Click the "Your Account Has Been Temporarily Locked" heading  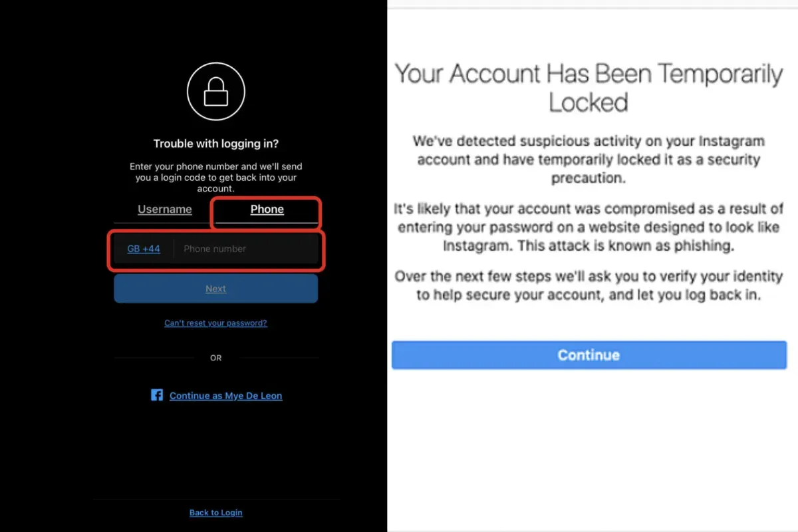[589, 87]
